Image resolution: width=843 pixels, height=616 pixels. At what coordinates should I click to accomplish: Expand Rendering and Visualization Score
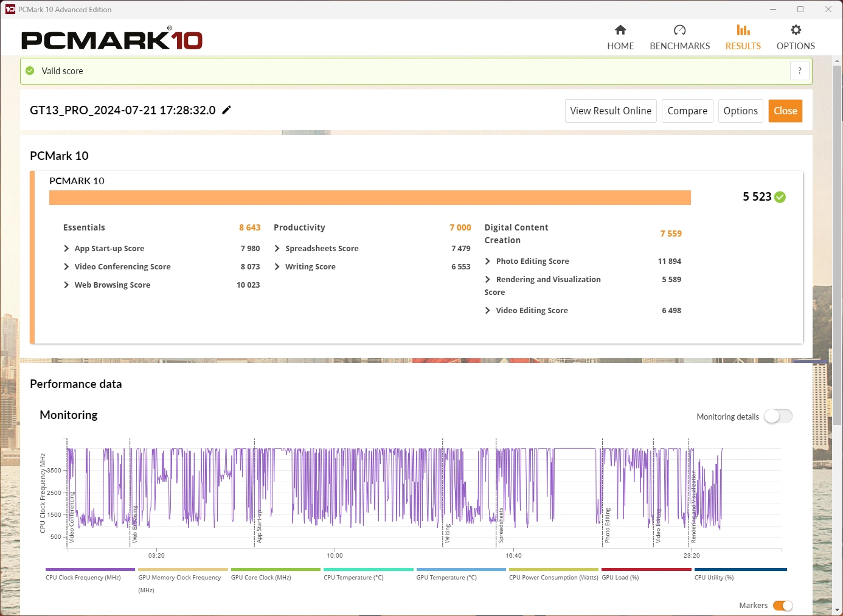[x=488, y=279]
